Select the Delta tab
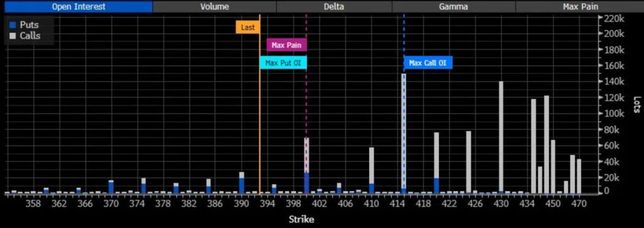 pos(334,6)
